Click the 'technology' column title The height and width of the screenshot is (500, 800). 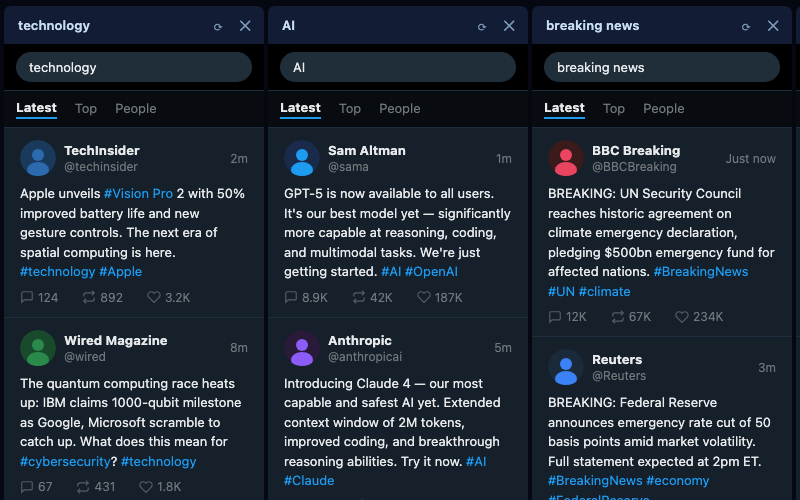click(54, 26)
